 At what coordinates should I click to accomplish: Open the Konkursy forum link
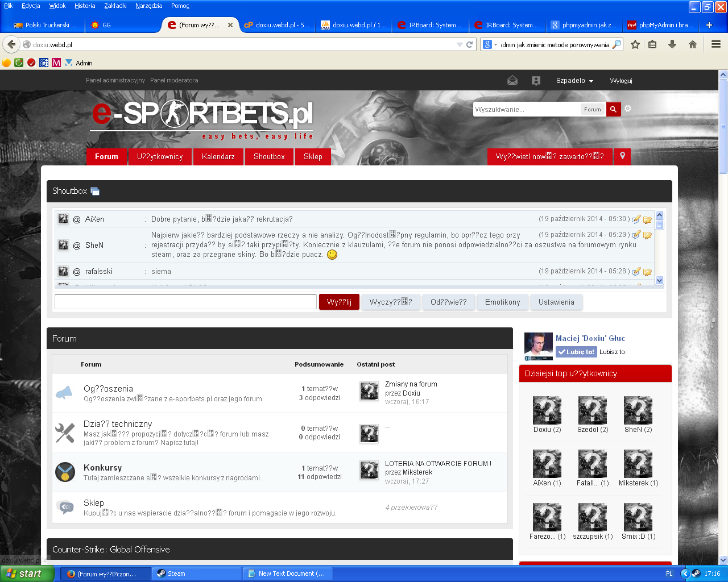102,468
